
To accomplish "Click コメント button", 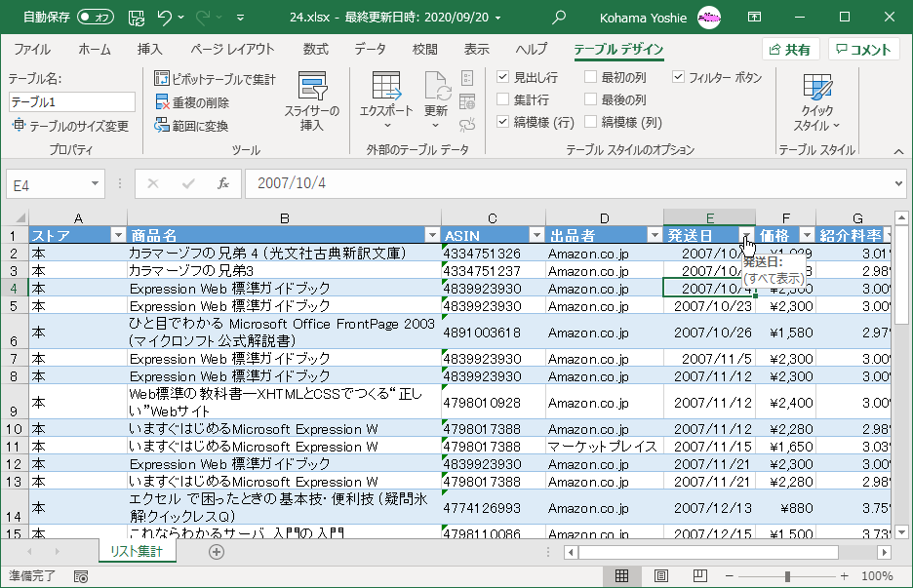I will [864, 50].
